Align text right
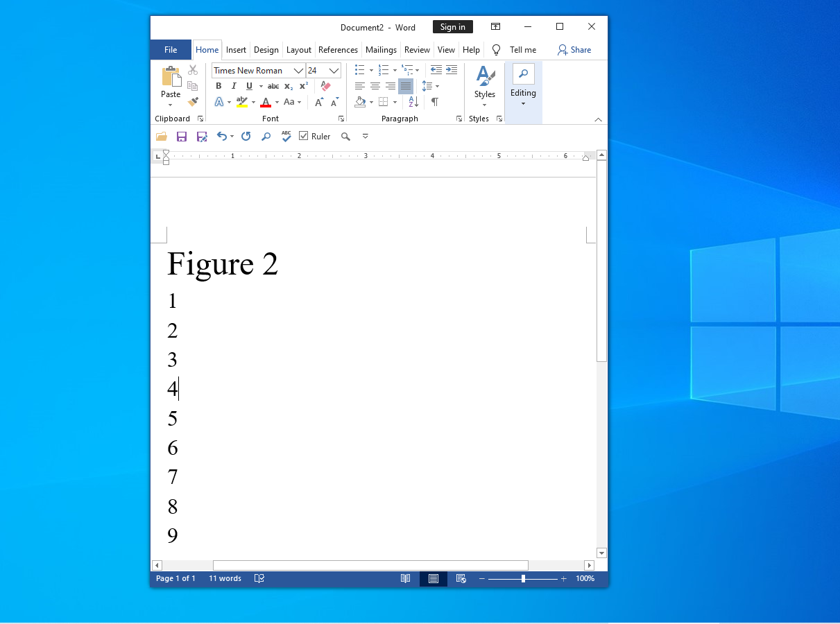The image size is (840, 624). pos(391,86)
